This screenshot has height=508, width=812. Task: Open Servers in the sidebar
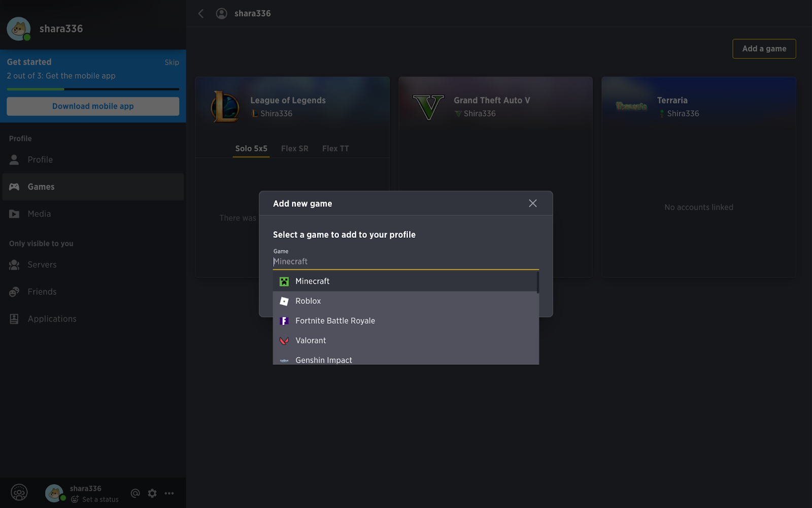tap(93, 265)
